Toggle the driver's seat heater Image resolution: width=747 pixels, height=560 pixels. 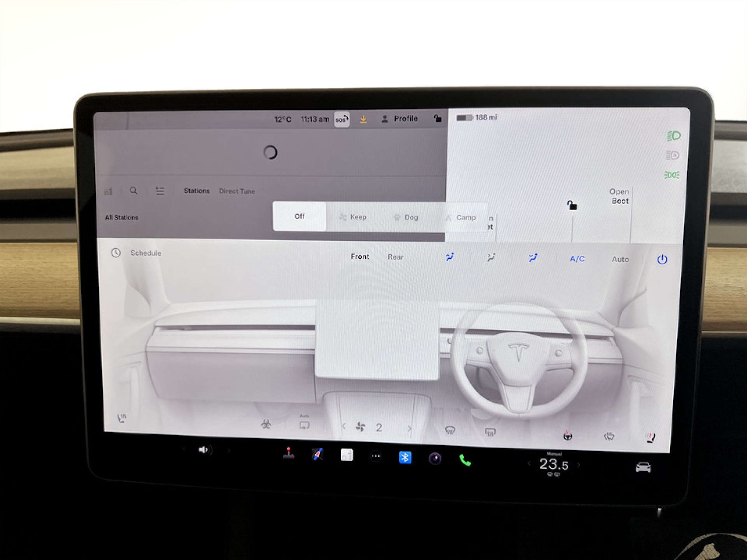[121, 418]
